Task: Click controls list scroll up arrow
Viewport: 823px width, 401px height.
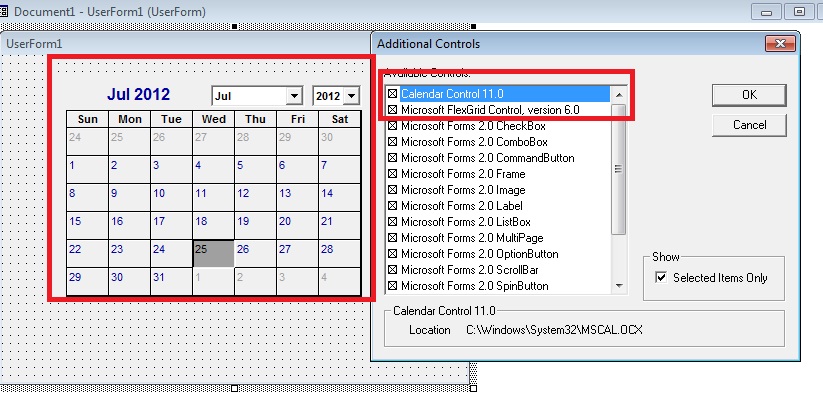Action: [x=619, y=95]
